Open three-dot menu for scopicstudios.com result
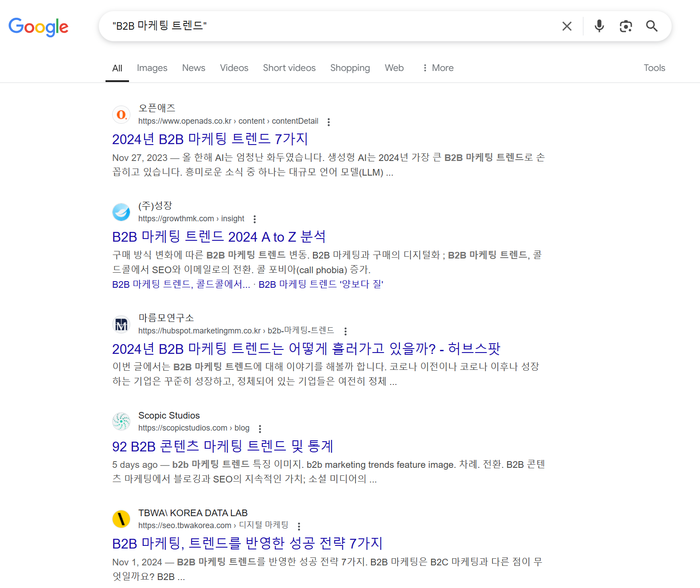The height and width of the screenshot is (588, 700). (260, 429)
